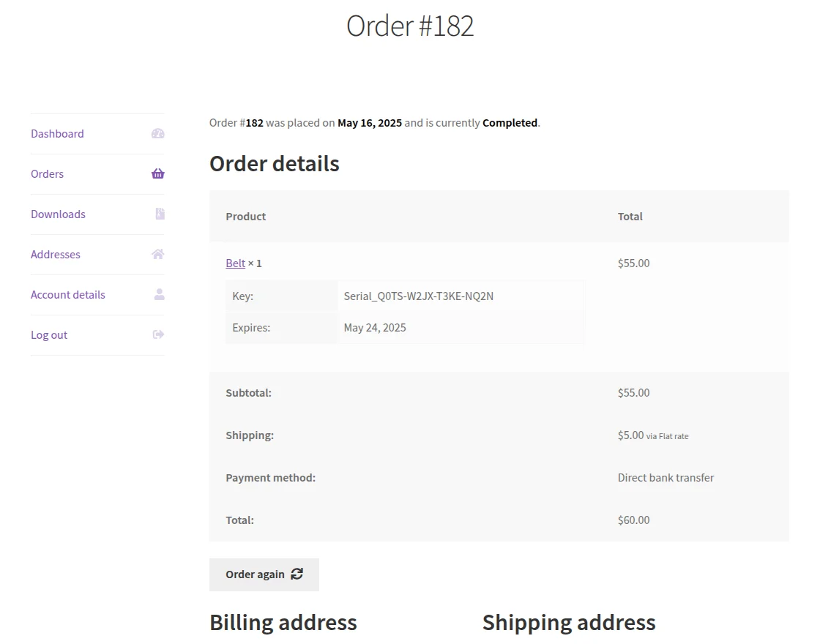
Task: Click the Addresses home icon
Action: 158,254
